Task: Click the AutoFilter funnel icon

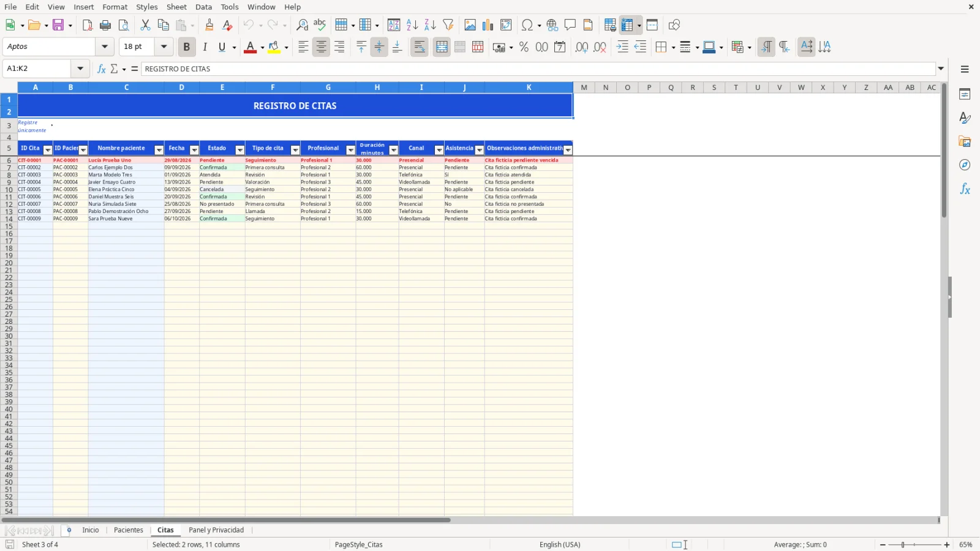Action: [x=448, y=25]
